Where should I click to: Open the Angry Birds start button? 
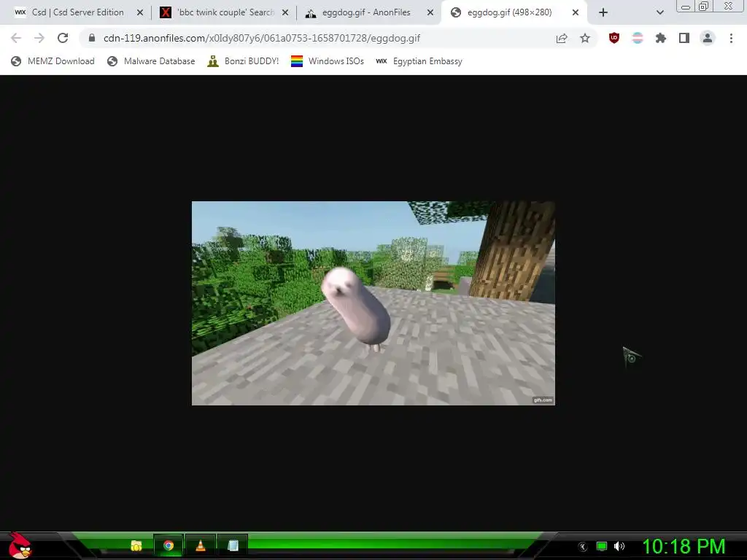tap(20, 545)
